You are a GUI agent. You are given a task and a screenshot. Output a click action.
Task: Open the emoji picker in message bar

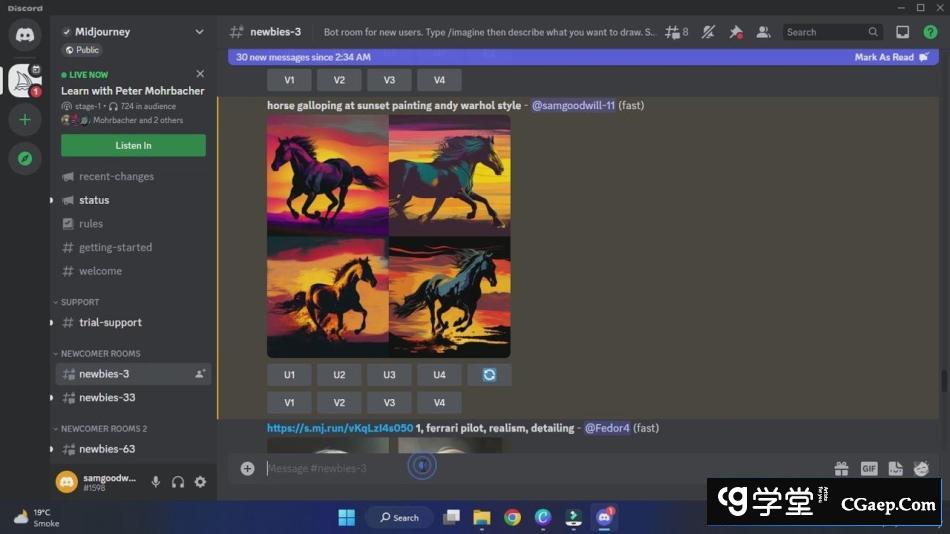point(921,468)
